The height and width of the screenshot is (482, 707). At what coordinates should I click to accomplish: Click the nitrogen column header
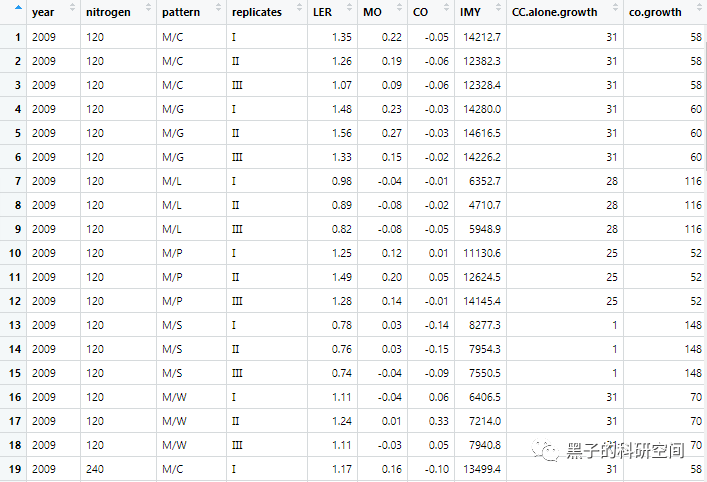click(119, 12)
